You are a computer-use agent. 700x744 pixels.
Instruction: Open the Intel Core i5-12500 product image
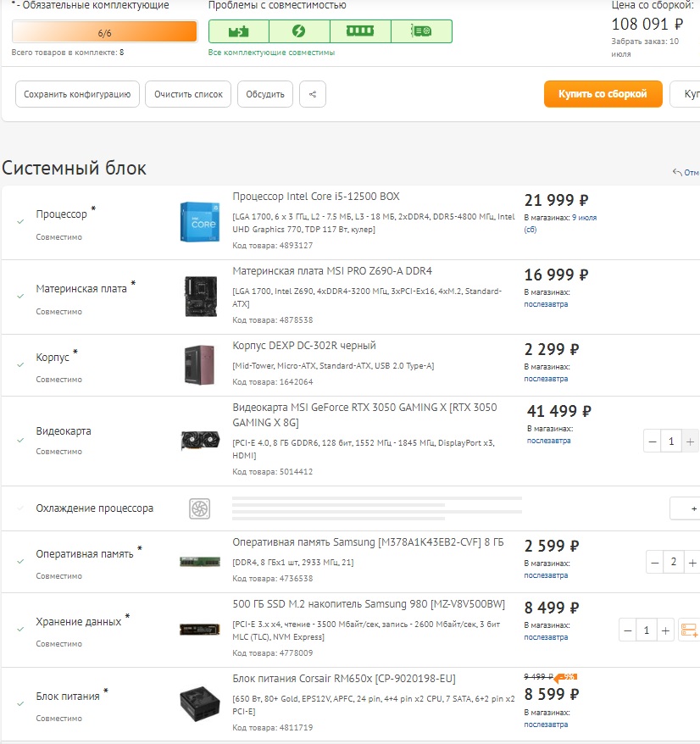[x=200, y=222]
